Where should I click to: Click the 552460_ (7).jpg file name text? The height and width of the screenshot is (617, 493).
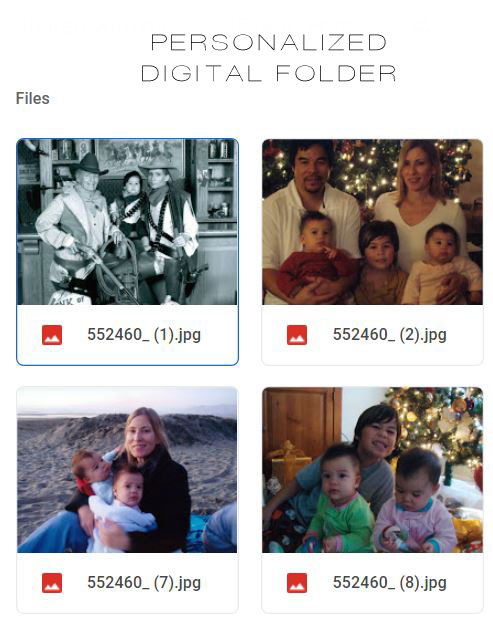pos(144,583)
